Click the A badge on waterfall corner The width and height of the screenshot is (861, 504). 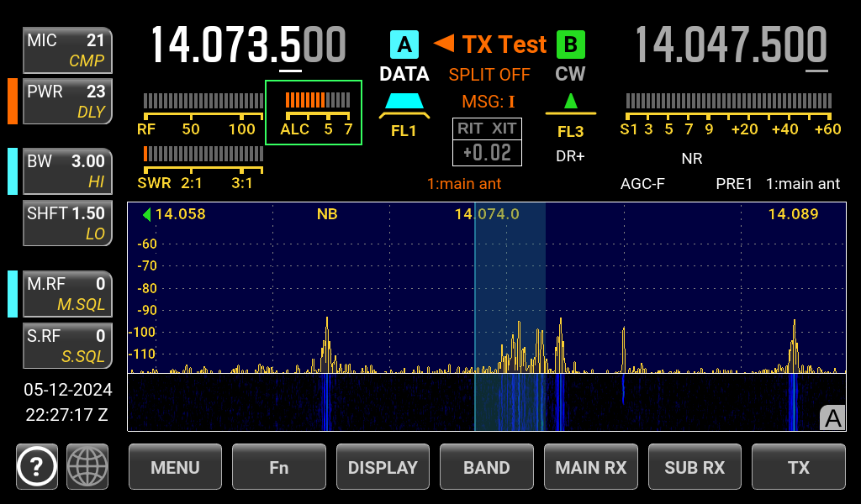point(832,417)
